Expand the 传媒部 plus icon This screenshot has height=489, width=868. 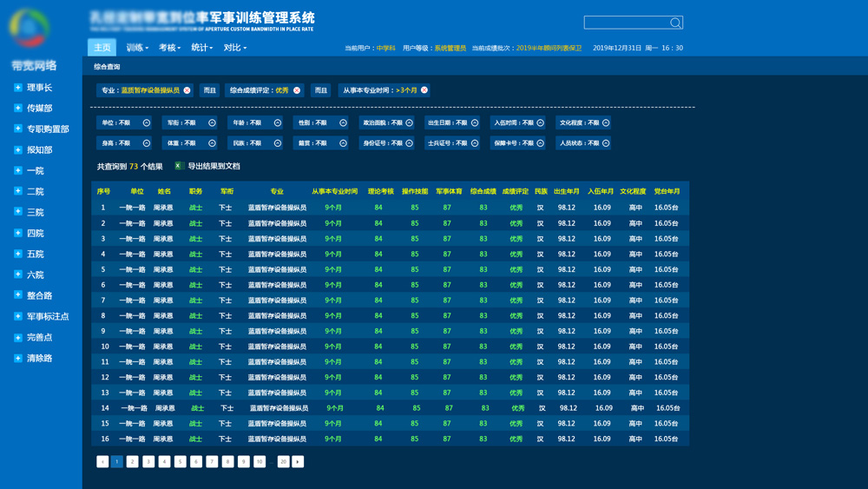point(17,109)
